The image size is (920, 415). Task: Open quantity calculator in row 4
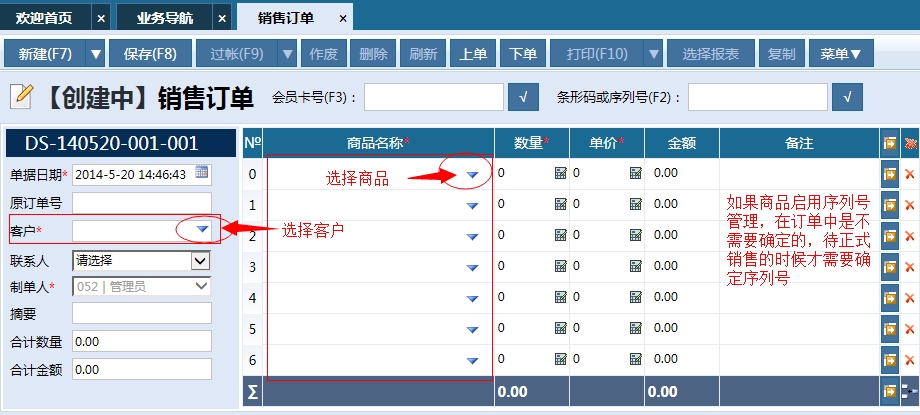pyautogui.click(x=560, y=298)
